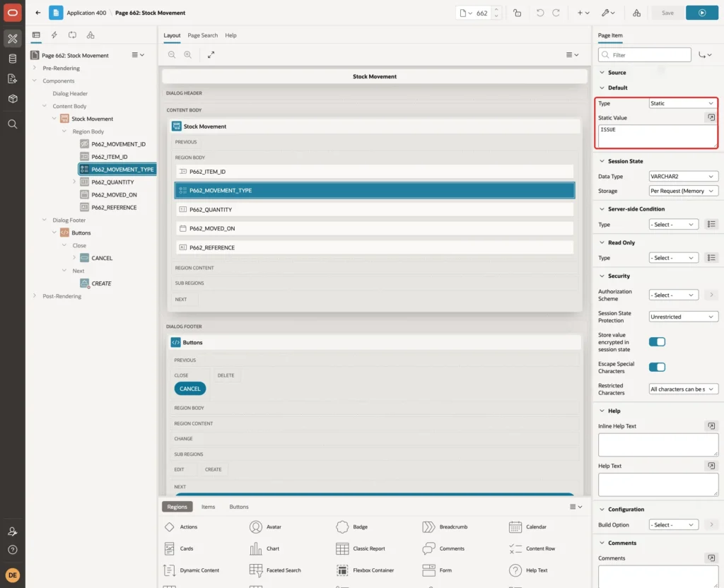Collapse the Components tree node
This screenshot has width=724, height=588.
pos(35,81)
